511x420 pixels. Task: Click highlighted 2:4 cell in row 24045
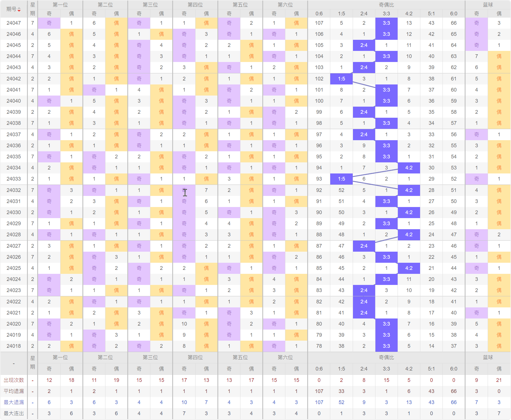(364, 45)
